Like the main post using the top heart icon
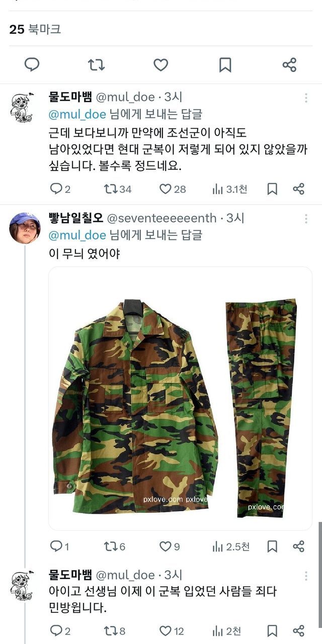 pos(160,65)
